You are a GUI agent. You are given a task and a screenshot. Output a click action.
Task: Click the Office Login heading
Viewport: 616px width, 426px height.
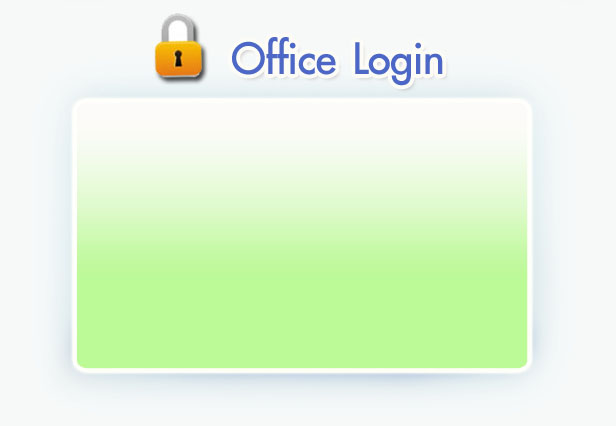pos(338,61)
